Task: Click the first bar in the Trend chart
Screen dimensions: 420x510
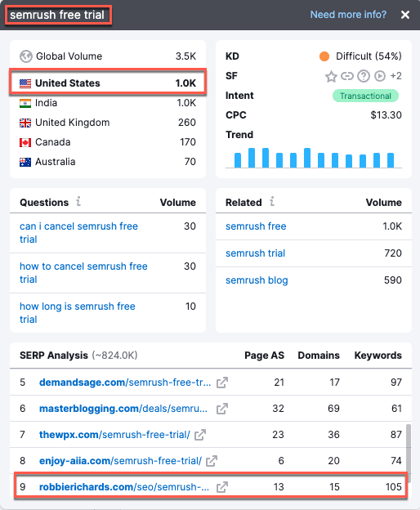Action: pyautogui.click(x=238, y=160)
